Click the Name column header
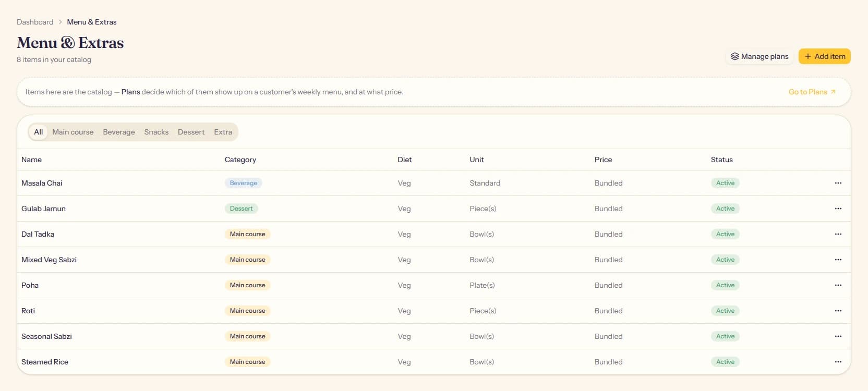The width and height of the screenshot is (868, 391). 31,160
